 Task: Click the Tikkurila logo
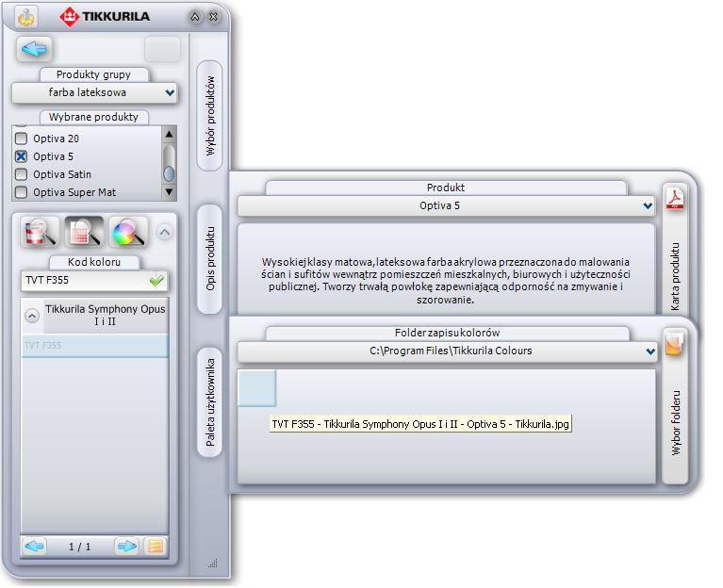coord(105,17)
